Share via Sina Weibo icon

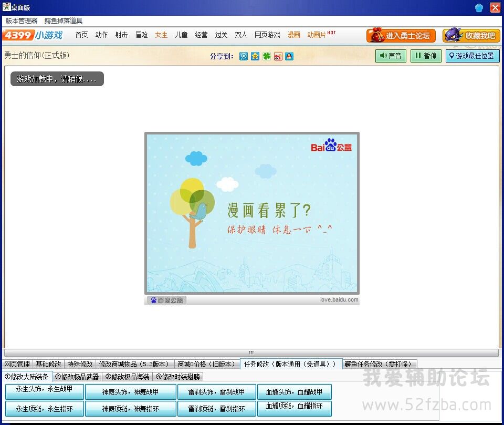click(x=278, y=56)
